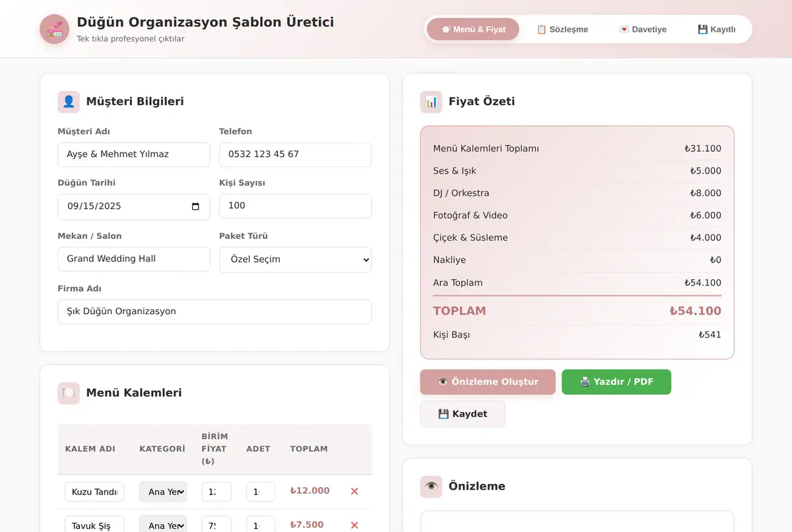Click the Önizleme Oluştur button
The height and width of the screenshot is (532, 792).
point(488,382)
